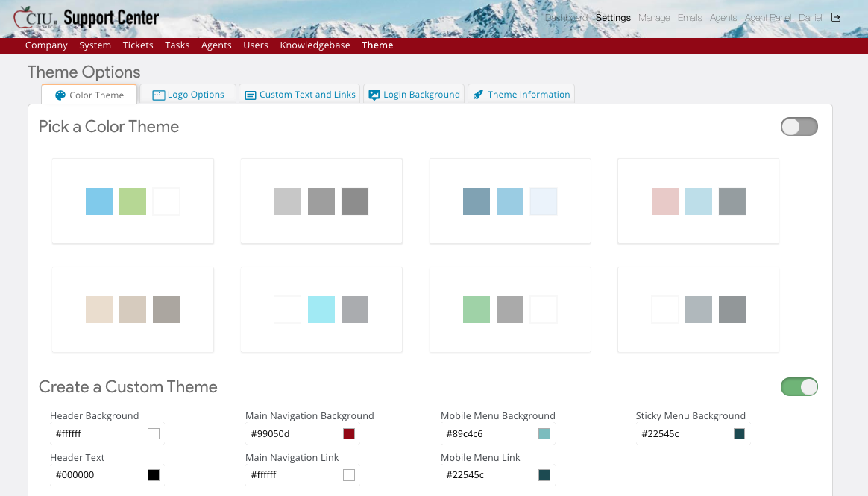Open the Tickets settings menu
The height and width of the screenshot is (496, 868).
(x=138, y=45)
